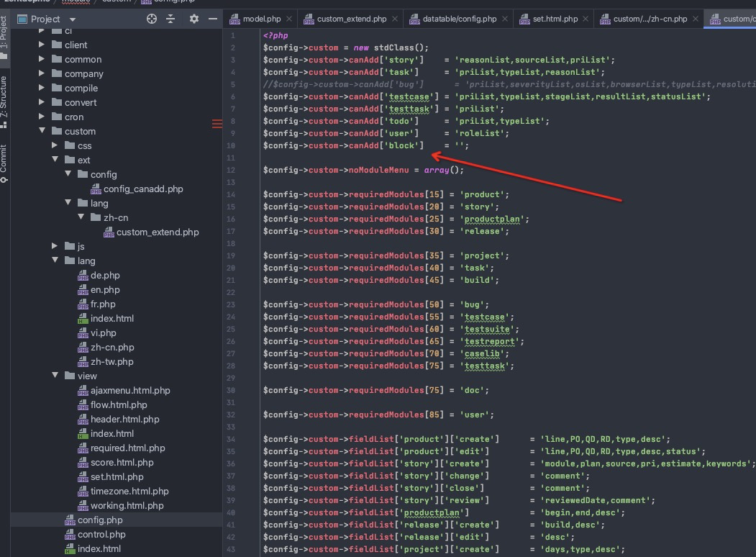
Task: Collapse the view folder
Action: click(55, 376)
